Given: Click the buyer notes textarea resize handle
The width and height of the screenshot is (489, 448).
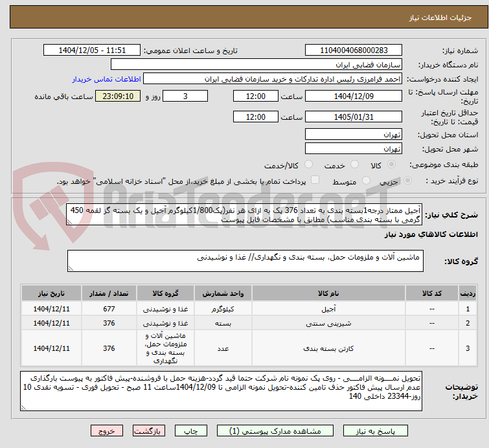Looking at the screenshot, I should coord(24,407).
